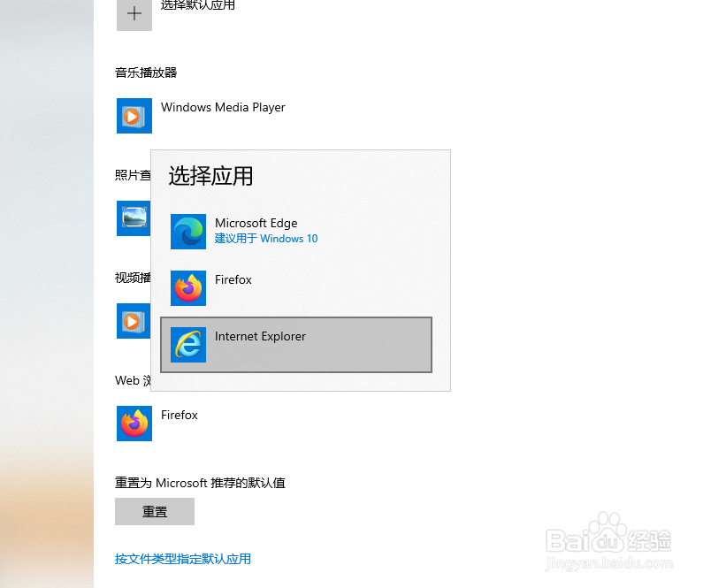Image resolution: width=711 pixels, height=588 pixels.
Task: Choose Firefox label in the popup list
Action: click(x=233, y=279)
